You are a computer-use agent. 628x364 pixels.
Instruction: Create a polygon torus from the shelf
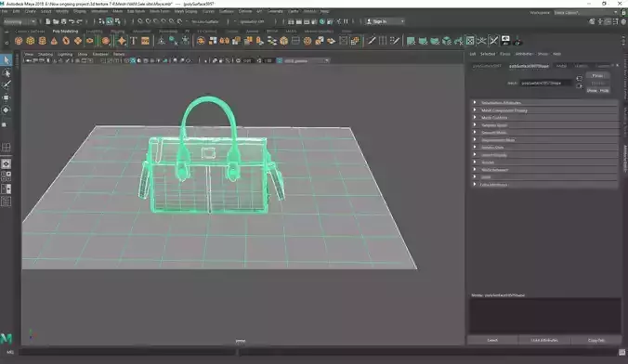[66, 41]
